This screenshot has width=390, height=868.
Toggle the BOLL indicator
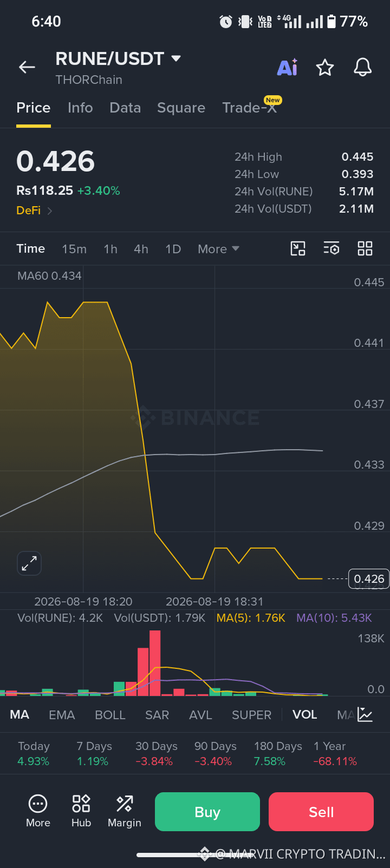pyautogui.click(x=110, y=715)
